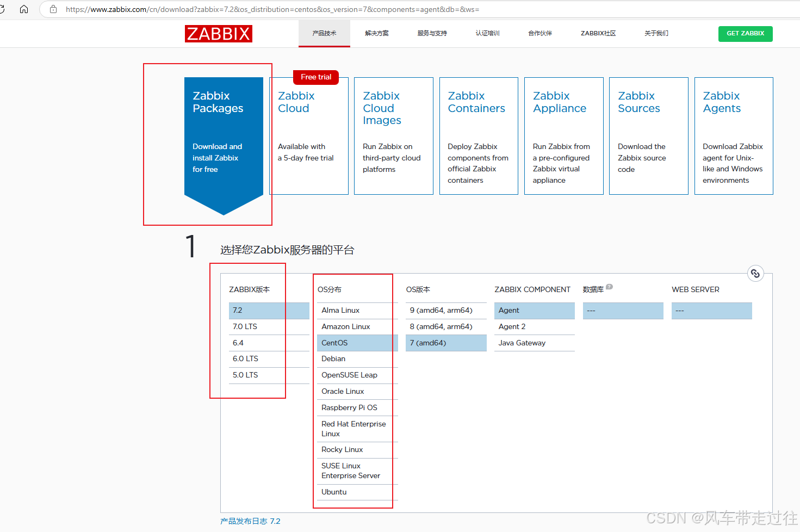Click the WEB SERVER column heading

coord(696,290)
